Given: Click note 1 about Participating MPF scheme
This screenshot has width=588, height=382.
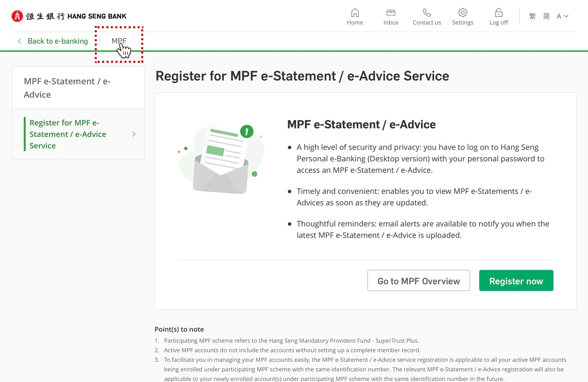Looking at the screenshot, I should (x=291, y=341).
